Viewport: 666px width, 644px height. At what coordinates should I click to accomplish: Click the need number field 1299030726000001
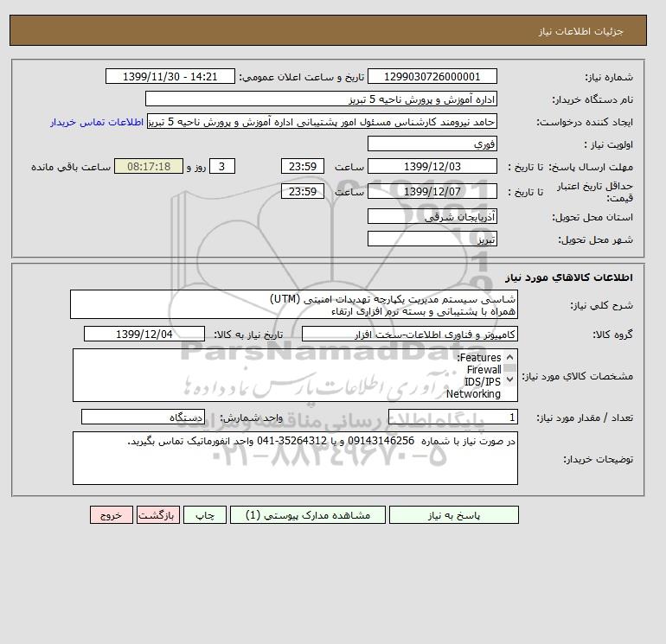432,77
